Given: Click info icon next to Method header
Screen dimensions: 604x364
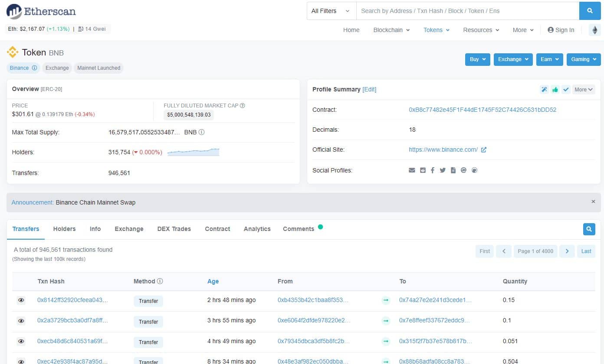Looking at the screenshot, I should (160, 281).
